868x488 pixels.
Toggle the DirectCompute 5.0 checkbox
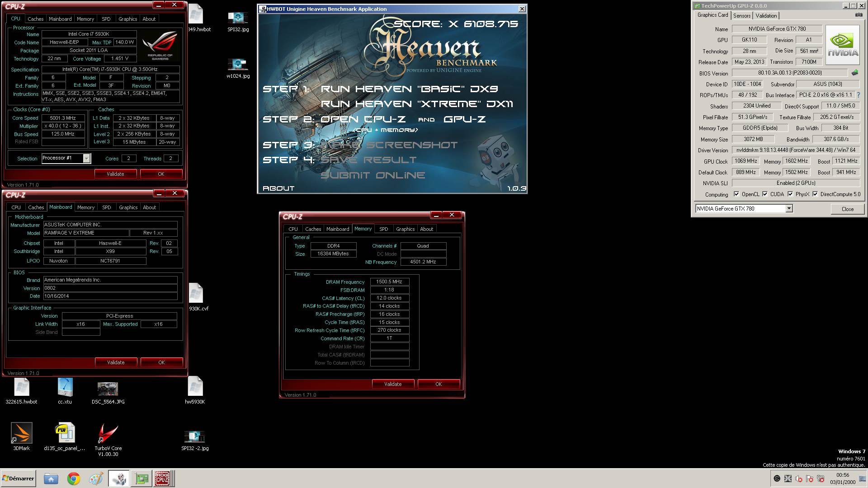[x=815, y=194]
